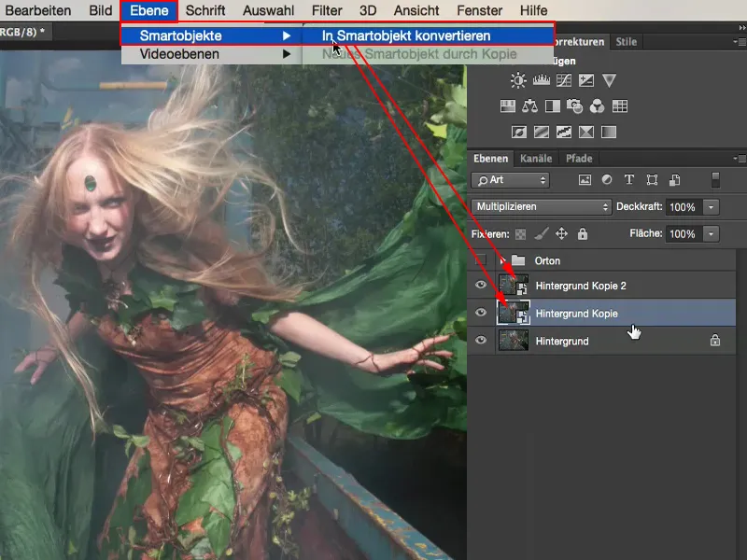Viewport: 747px width, 560px height.
Task: Open the Korrekturen panel flyout menu
Action: (740, 42)
